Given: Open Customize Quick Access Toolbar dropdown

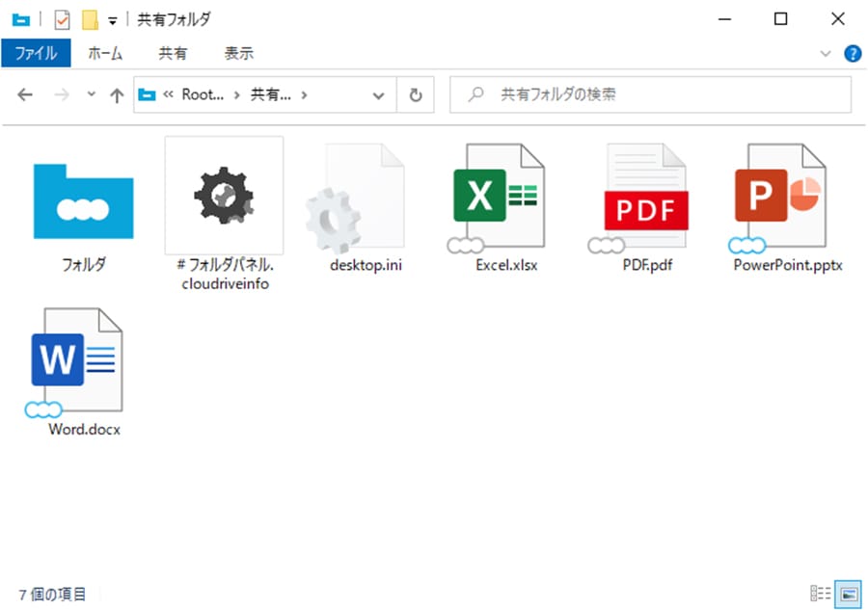Looking at the screenshot, I should pos(113,21).
